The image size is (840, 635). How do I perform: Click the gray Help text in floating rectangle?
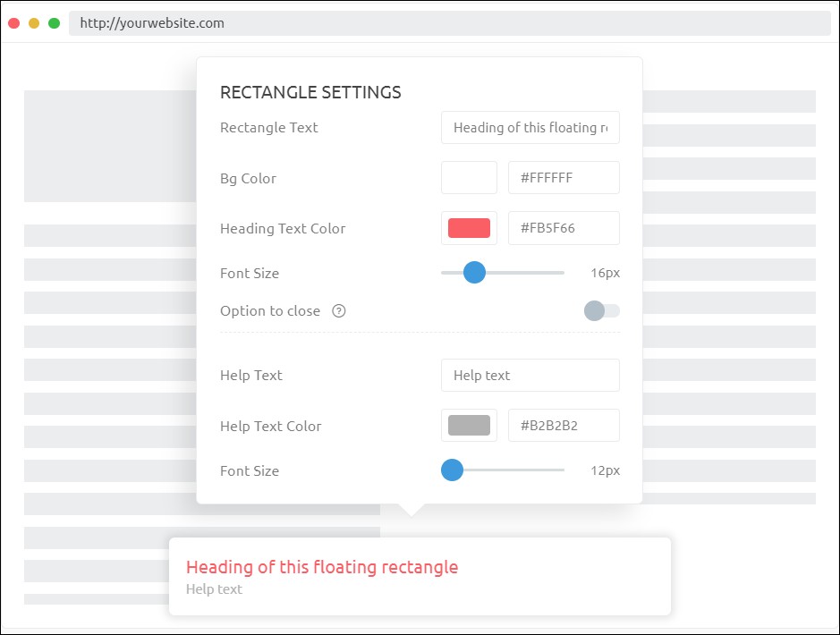point(214,589)
